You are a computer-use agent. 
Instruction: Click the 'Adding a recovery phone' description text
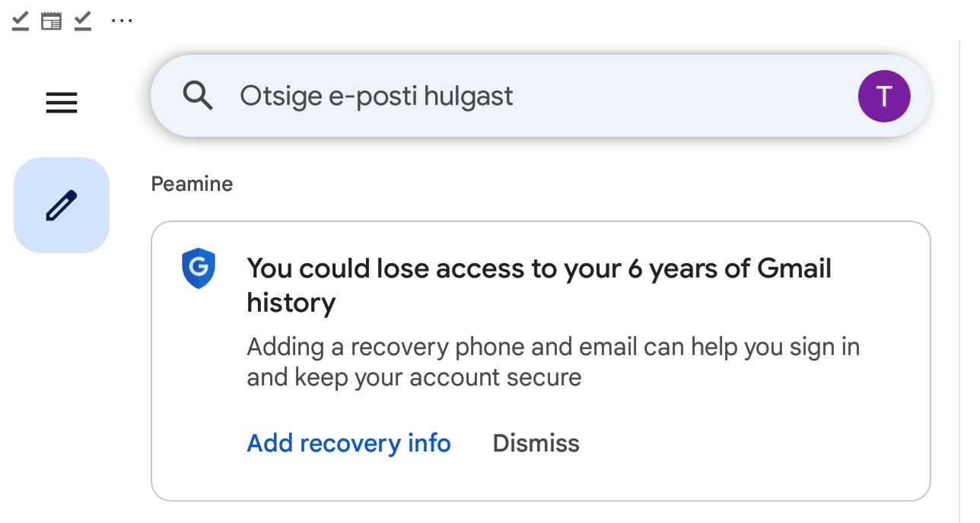pos(553,362)
